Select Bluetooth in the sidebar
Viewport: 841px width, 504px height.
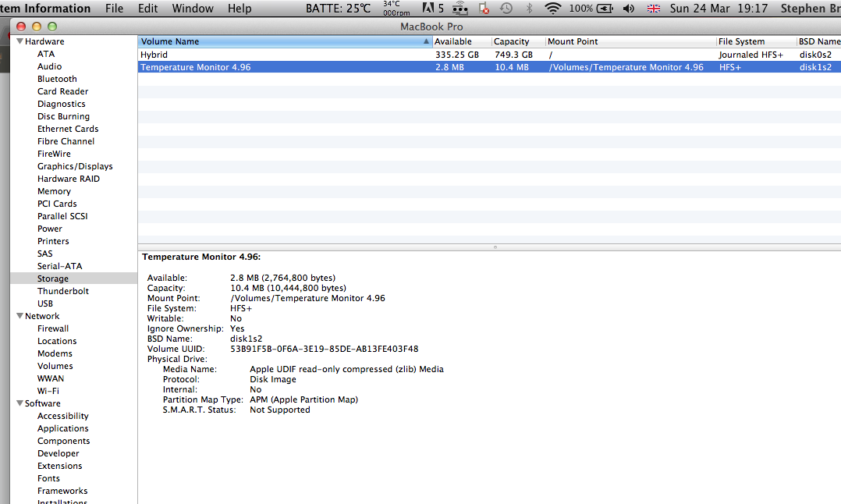[x=57, y=79]
